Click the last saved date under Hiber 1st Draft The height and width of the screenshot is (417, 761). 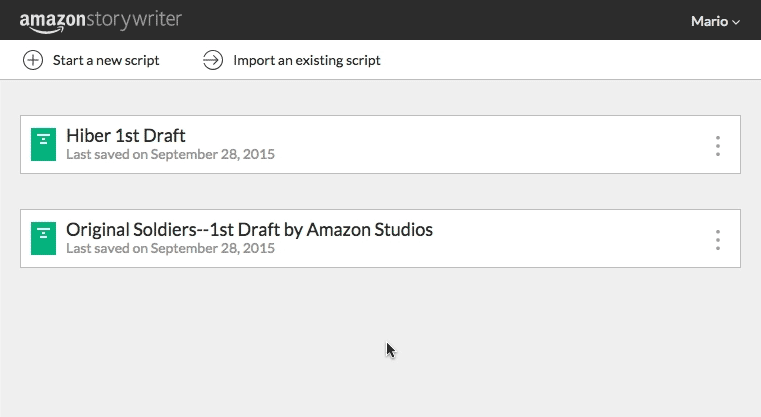[170, 154]
